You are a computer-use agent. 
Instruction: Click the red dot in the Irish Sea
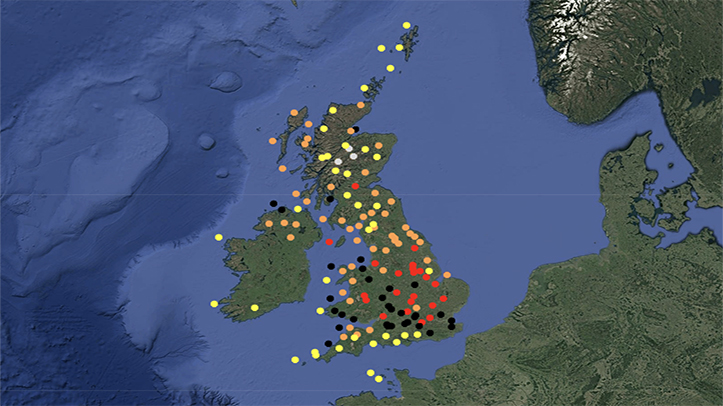click(x=329, y=242)
